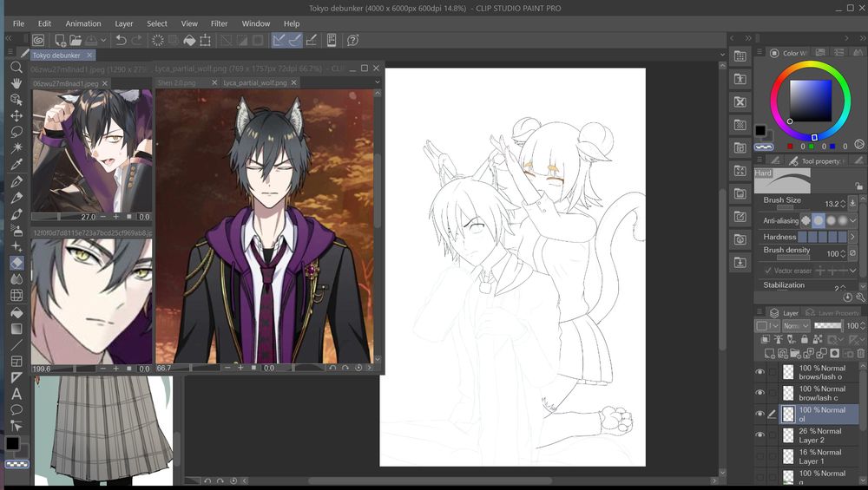
Task: Toggle Snap to Grid in toolbar
Action: coord(311,40)
